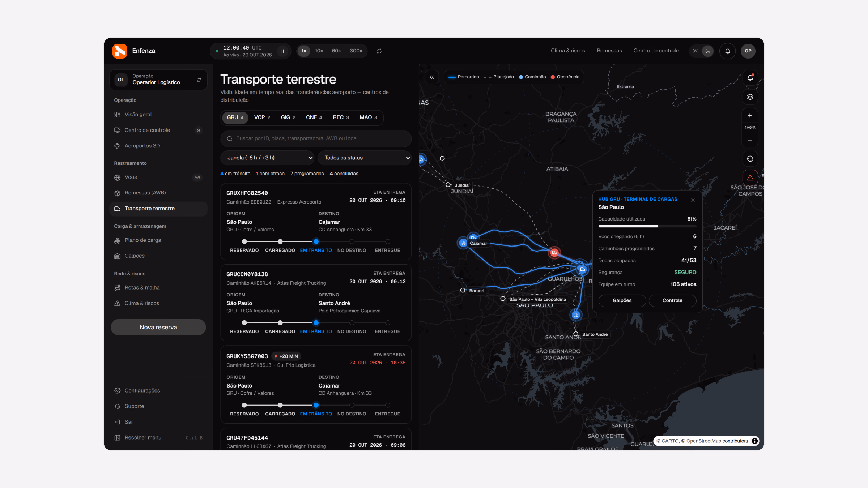Open the Todos os status dropdown
Viewport: 868px width, 488px height.
[x=365, y=158]
